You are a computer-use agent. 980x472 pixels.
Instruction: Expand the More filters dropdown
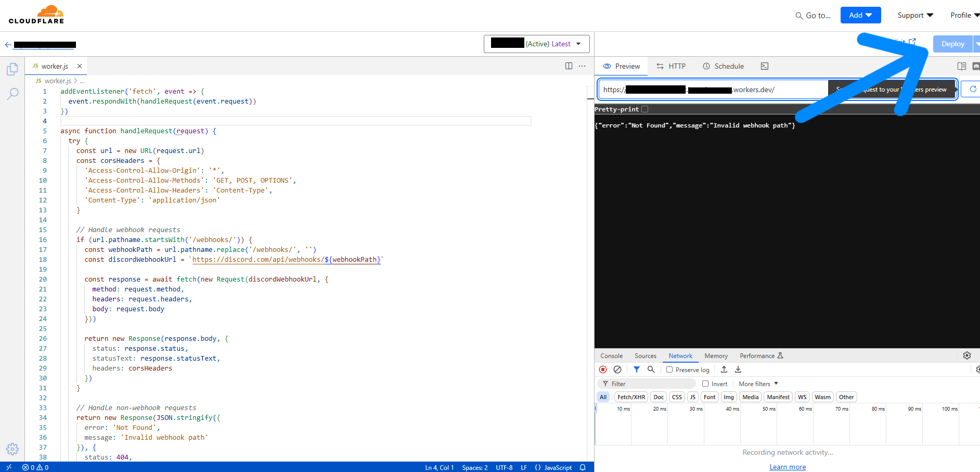tap(757, 384)
